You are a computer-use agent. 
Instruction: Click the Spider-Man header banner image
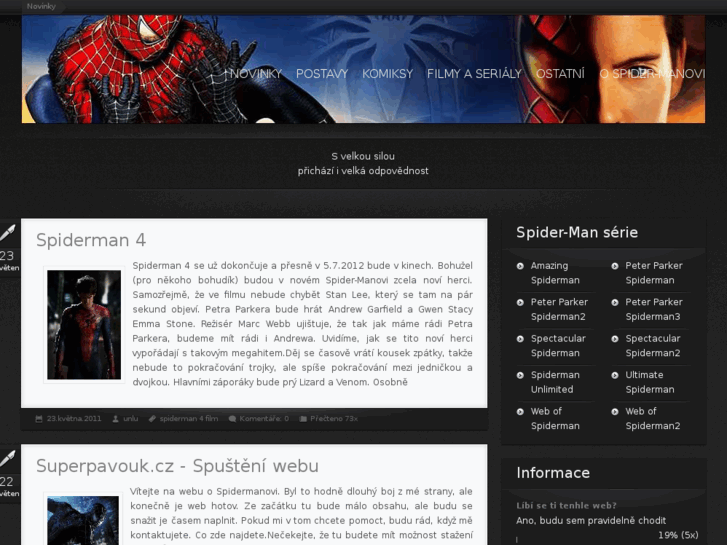point(364,69)
